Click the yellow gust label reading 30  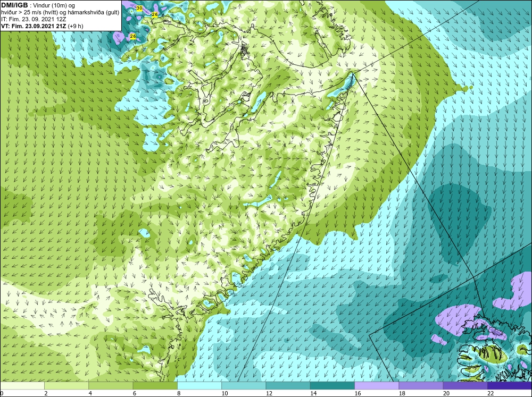139,8
